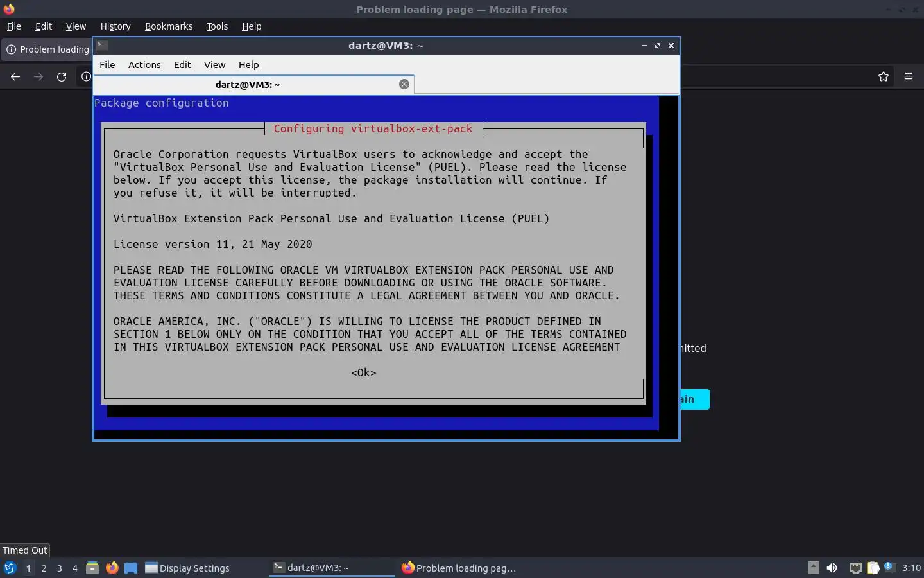Click the 3:10 clock in taskbar

(x=911, y=568)
